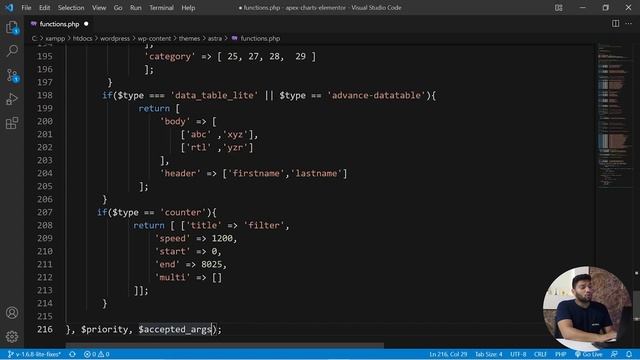Open the Run menu

tap(136, 8)
